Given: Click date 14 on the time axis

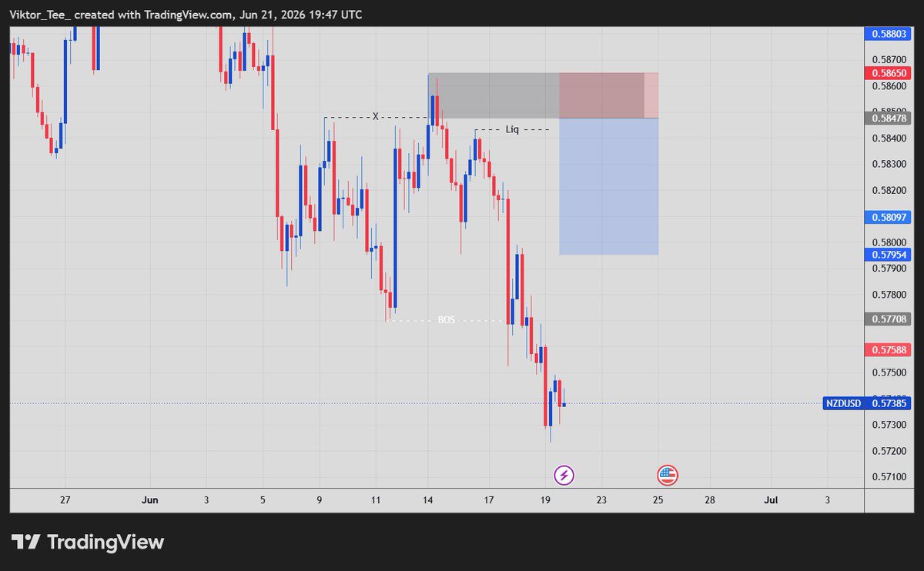Looking at the screenshot, I should 428,500.
